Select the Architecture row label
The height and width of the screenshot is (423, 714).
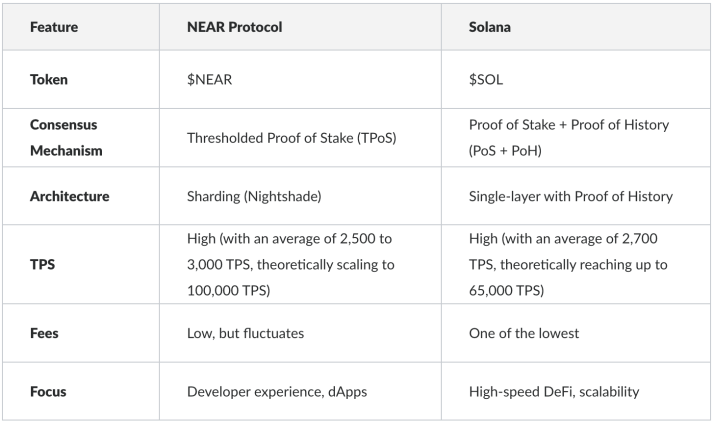70,196
